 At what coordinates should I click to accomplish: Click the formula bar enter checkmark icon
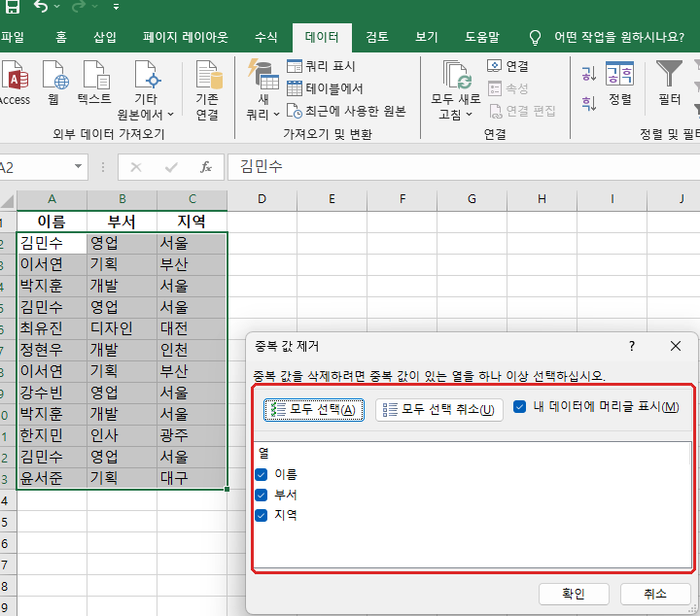[171, 167]
